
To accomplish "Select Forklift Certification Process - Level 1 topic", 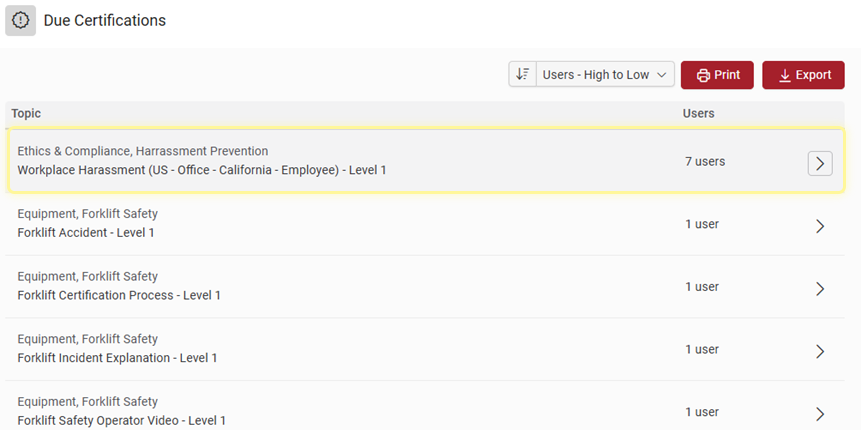I will coord(119,296).
